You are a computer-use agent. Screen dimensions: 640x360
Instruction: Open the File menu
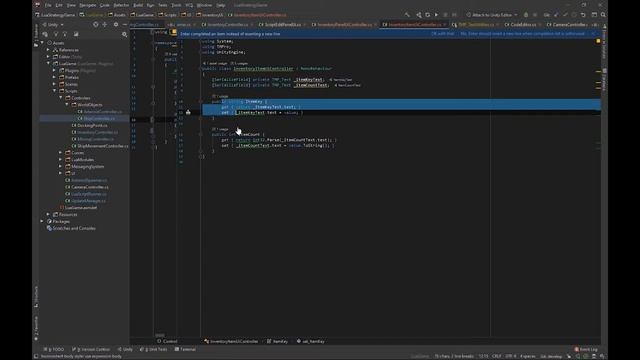48,5
